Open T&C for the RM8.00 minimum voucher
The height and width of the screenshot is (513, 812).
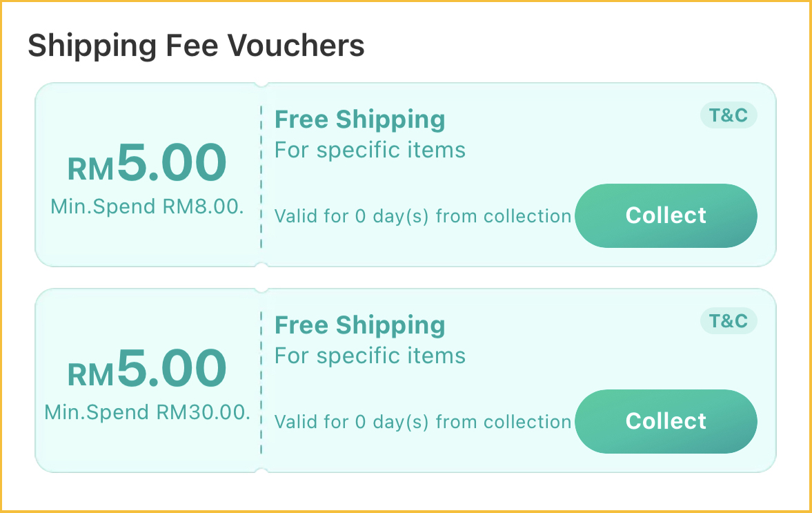click(729, 115)
